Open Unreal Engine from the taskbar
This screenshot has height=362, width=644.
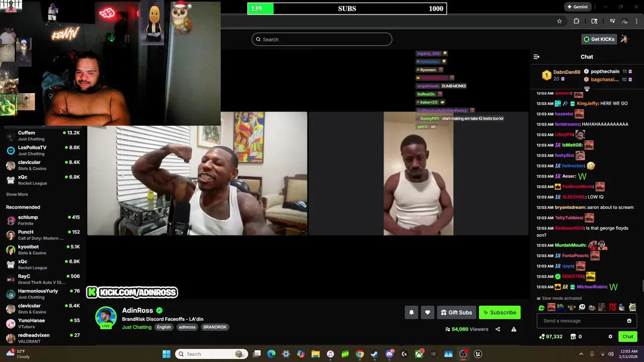click(x=478, y=354)
